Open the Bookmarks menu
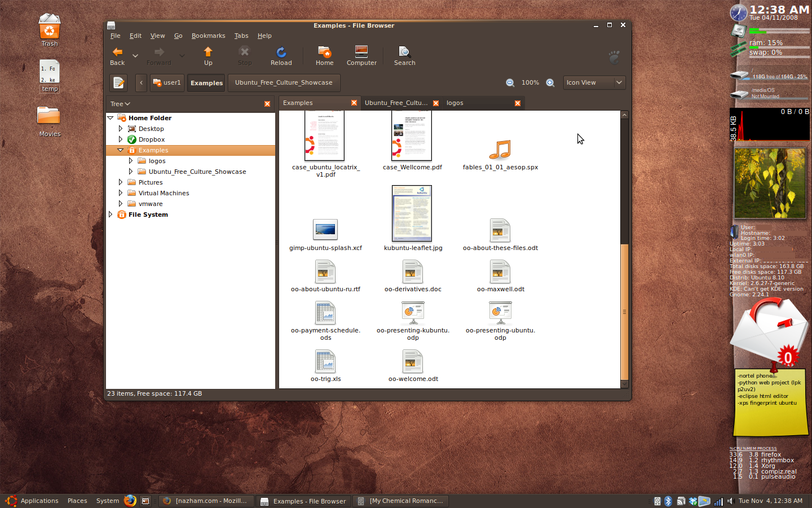Viewport: 812px width, 508px height. pyautogui.click(x=208, y=36)
